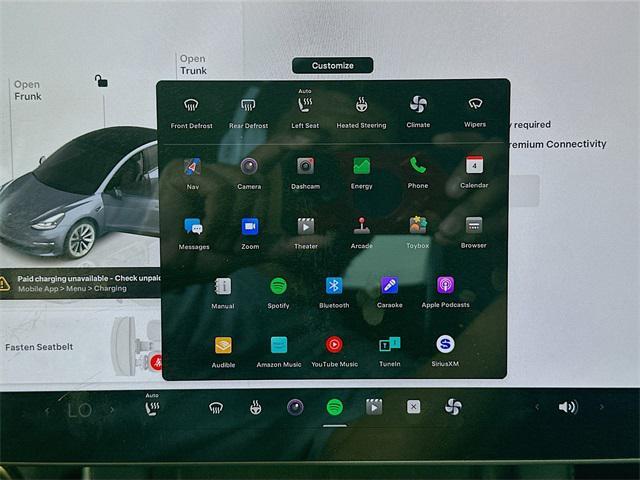Tap the Customize button
This screenshot has height=480, width=640.
[x=333, y=65]
